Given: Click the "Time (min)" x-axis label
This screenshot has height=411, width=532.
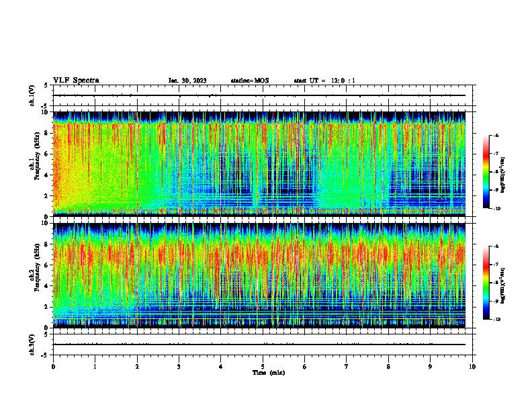Looking at the screenshot, I should click(x=269, y=373).
